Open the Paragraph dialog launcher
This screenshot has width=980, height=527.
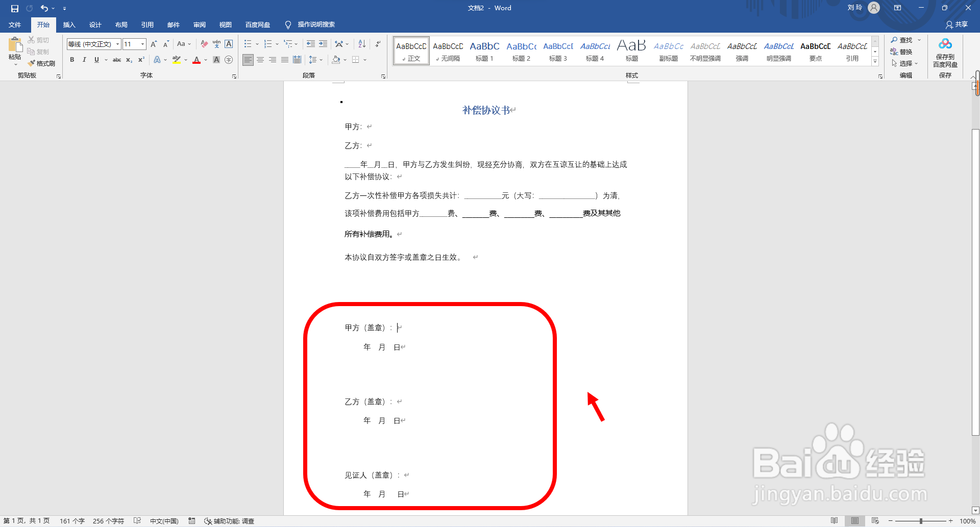tap(383, 77)
